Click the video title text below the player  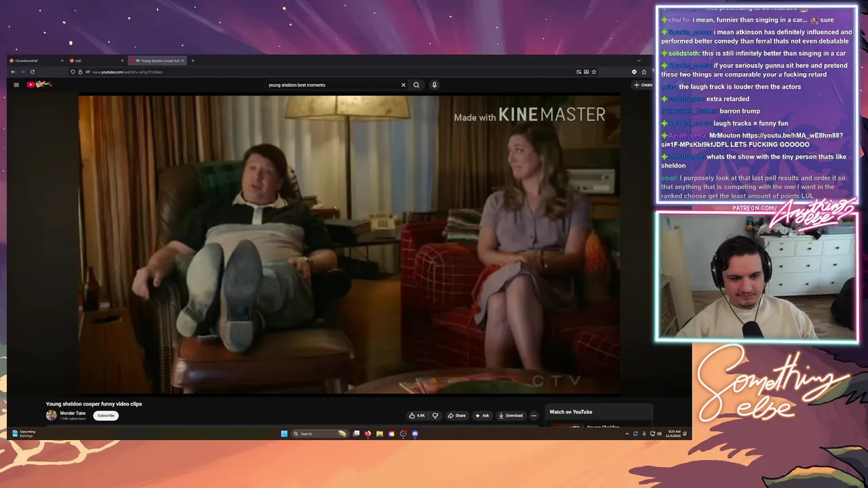(94, 404)
